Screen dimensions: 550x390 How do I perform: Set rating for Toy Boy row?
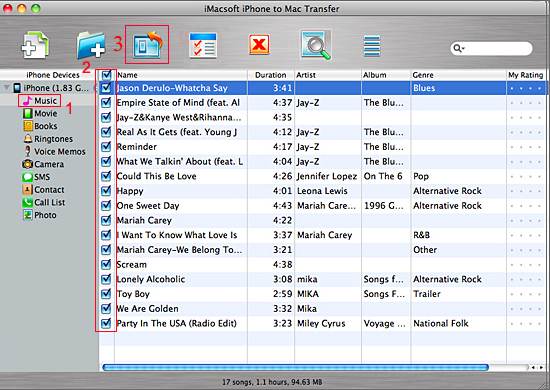(x=526, y=294)
